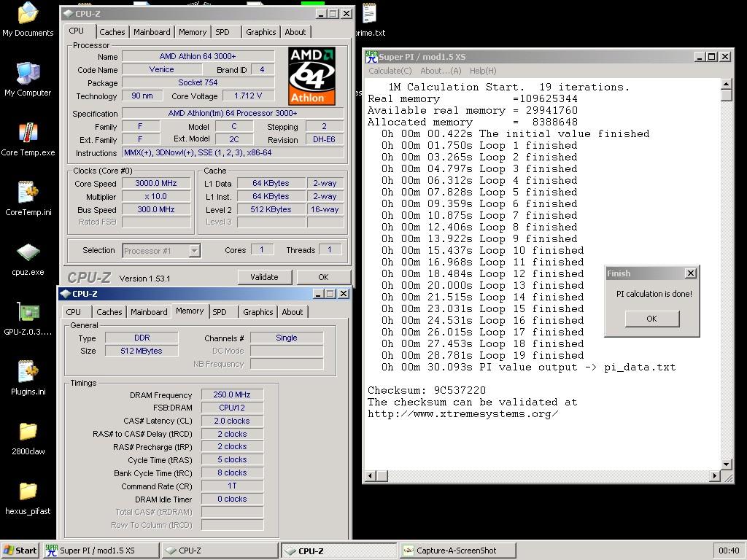Click Memory Size value 512 MBytes

tap(142, 351)
